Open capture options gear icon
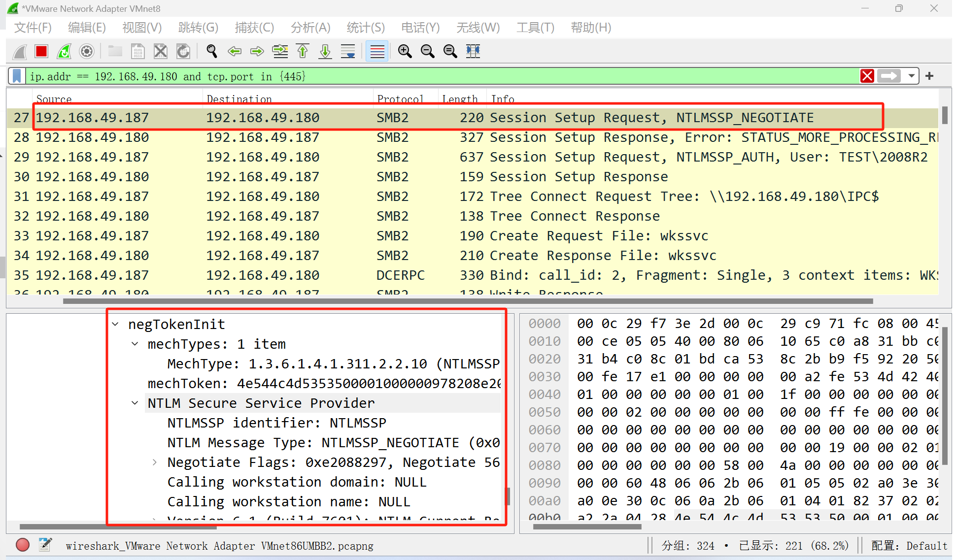 [x=87, y=51]
